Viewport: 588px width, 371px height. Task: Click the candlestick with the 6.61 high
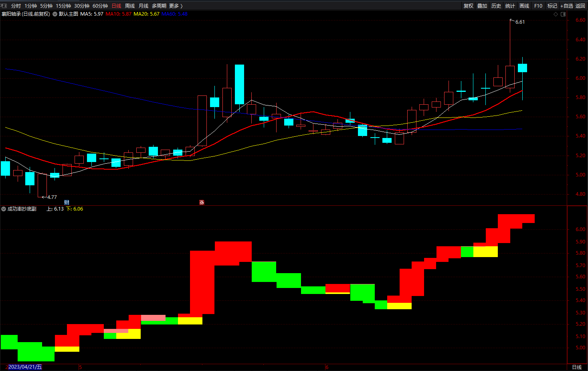click(510, 77)
